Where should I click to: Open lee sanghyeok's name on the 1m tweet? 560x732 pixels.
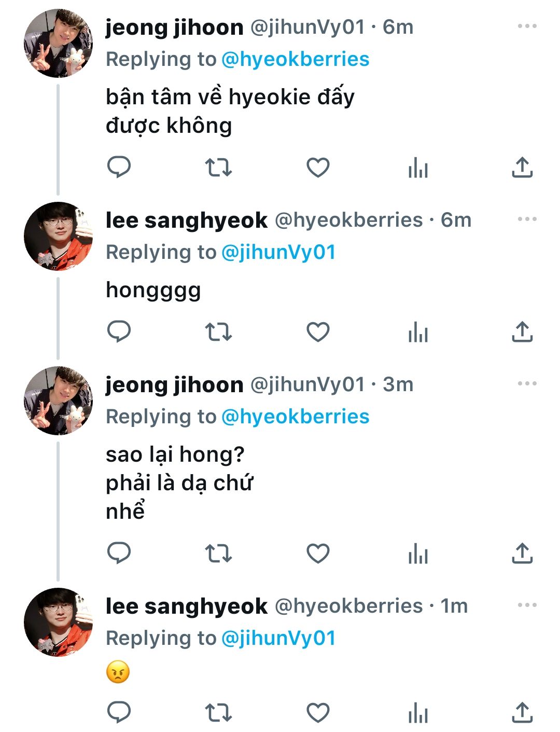[186, 606]
